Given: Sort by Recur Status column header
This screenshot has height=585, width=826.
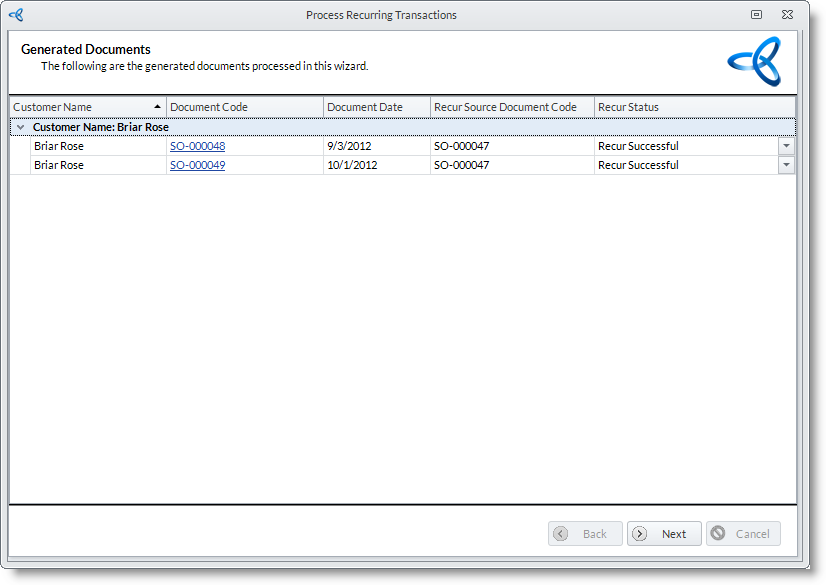Looking at the screenshot, I should tap(695, 107).
